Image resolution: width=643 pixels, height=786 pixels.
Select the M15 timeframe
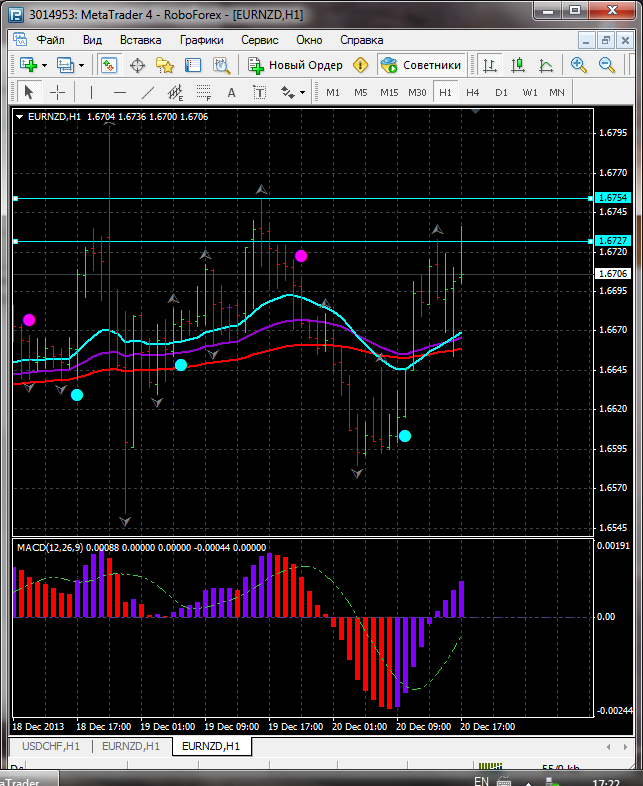[x=389, y=92]
